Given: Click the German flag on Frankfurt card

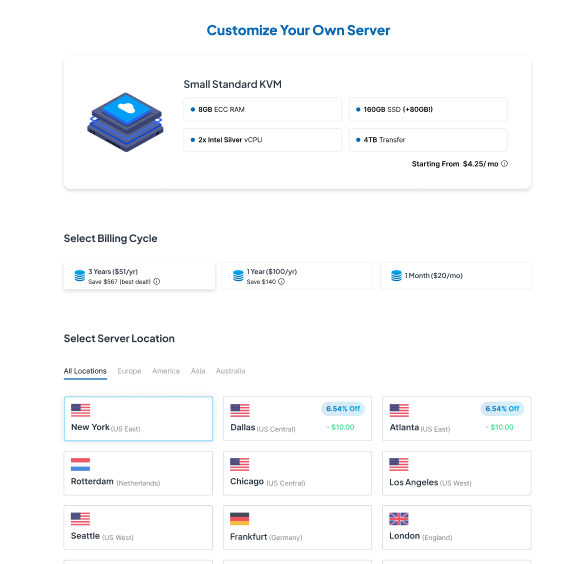Looking at the screenshot, I should click(239, 519).
